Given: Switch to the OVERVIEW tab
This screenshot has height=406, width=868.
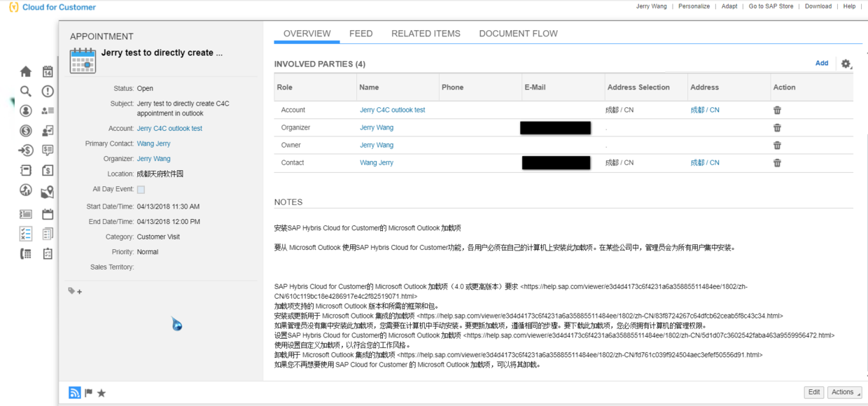Looking at the screenshot, I should (307, 34).
